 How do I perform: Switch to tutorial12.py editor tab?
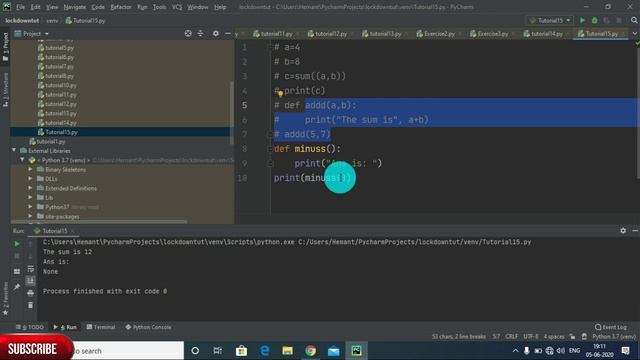(331, 33)
